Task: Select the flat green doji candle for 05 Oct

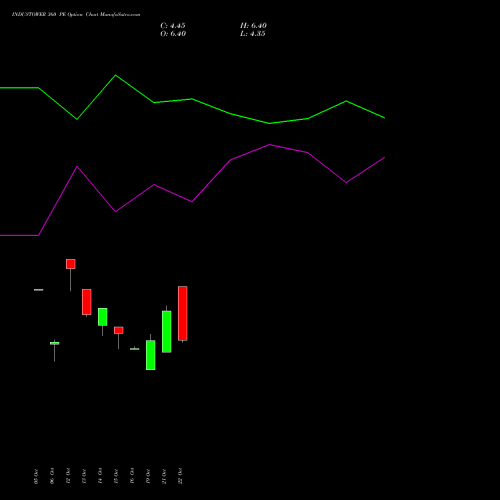Action: (x=39, y=290)
